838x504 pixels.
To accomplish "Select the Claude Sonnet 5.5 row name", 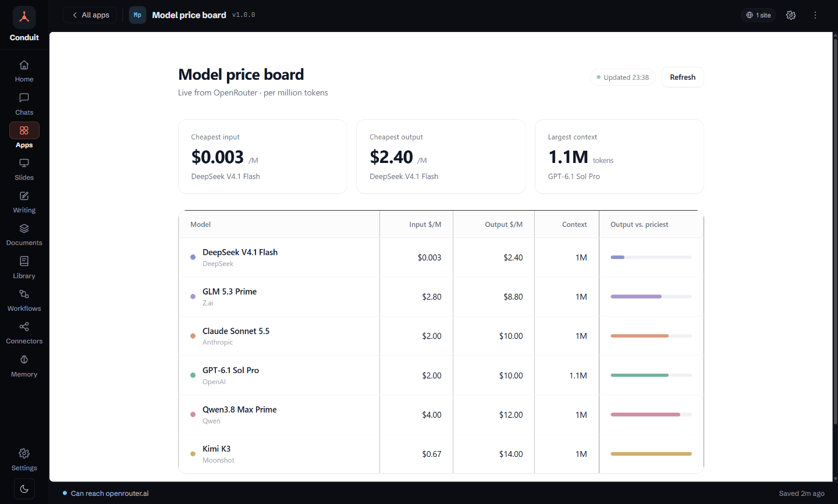I will point(236,331).
